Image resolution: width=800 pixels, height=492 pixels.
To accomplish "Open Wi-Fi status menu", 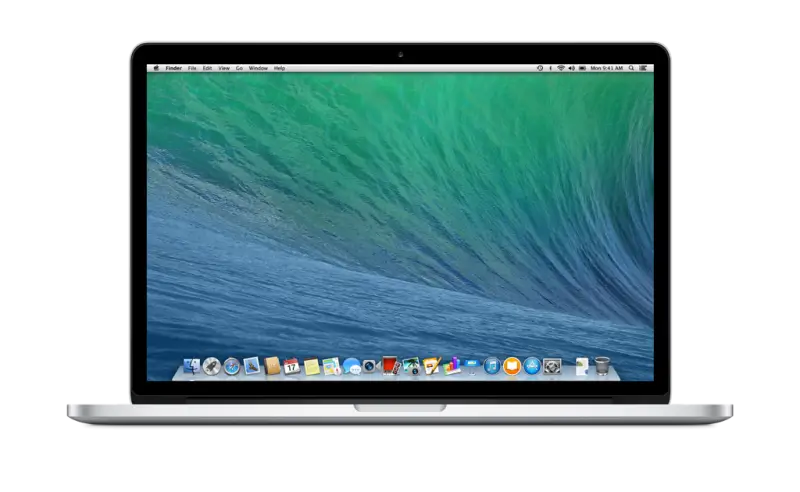I will coord(561,68).
